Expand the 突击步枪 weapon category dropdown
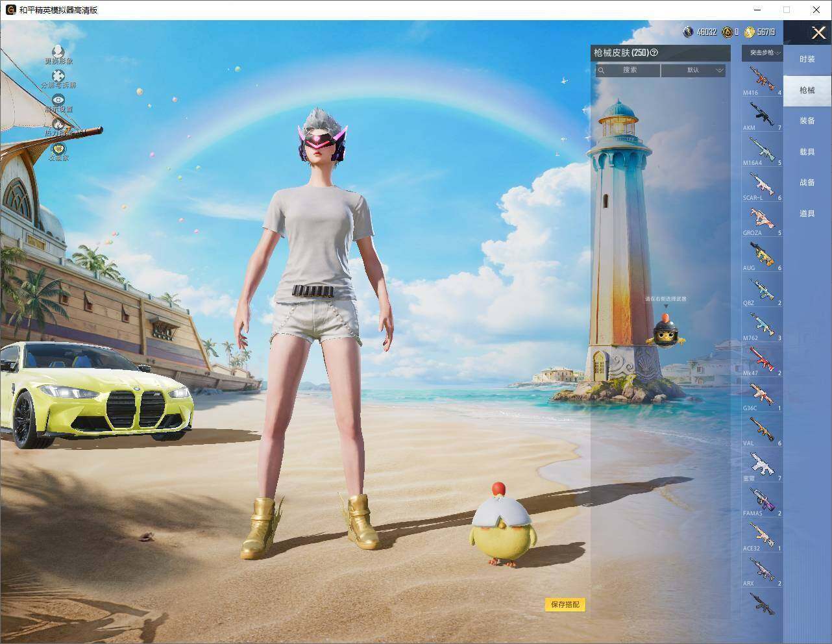The height and width of the screenshot is (644, 832). (762, 53)
